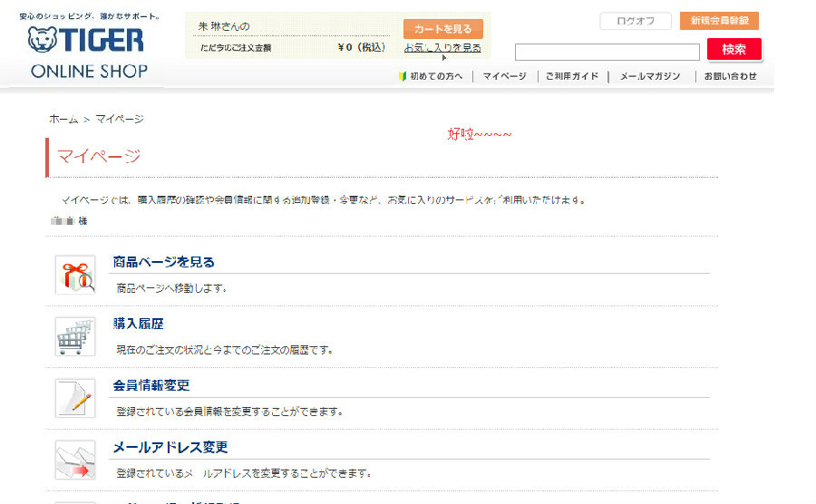Click the pencil member info change icon
This screenshot has width=816, height=504.
[x=74, y=398]
